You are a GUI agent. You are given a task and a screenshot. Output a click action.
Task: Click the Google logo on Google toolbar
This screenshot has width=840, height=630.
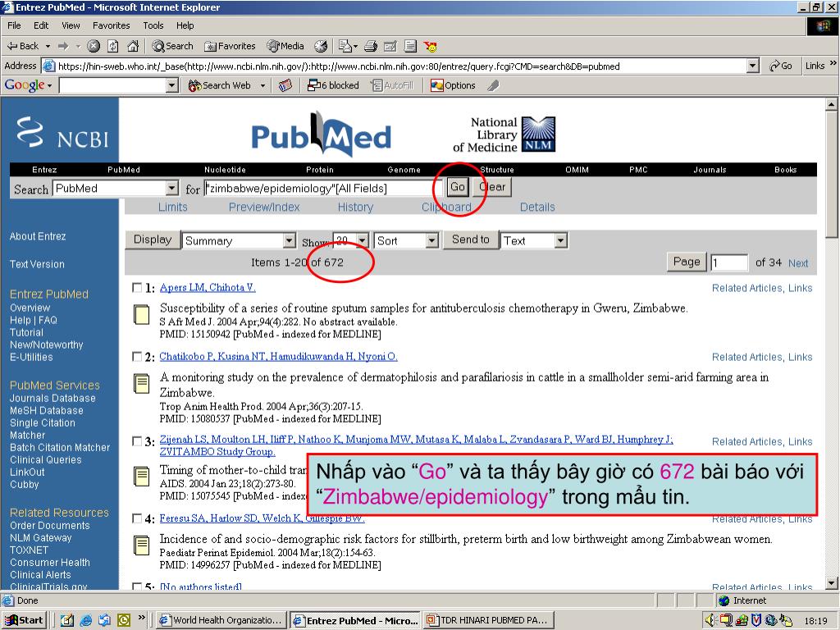tap(25, 85)
